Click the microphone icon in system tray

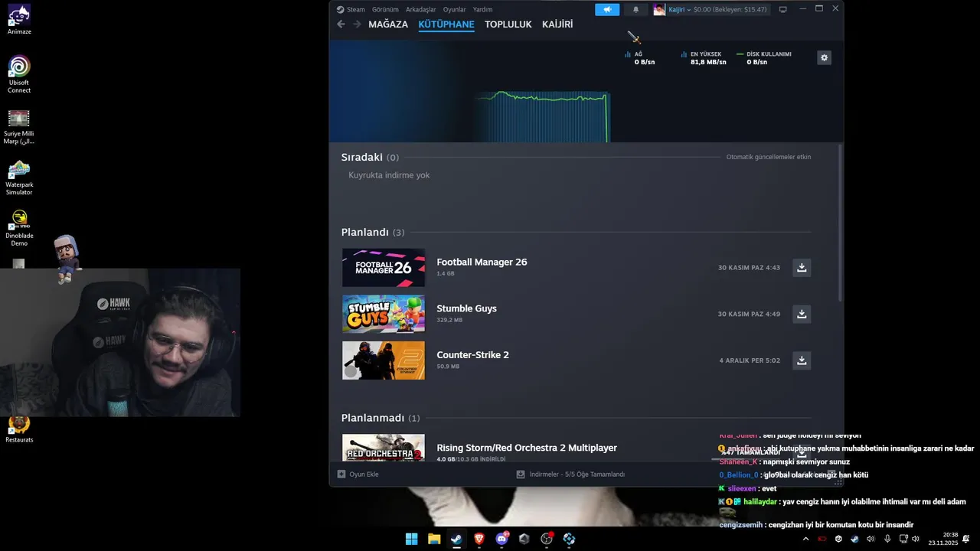887,539
